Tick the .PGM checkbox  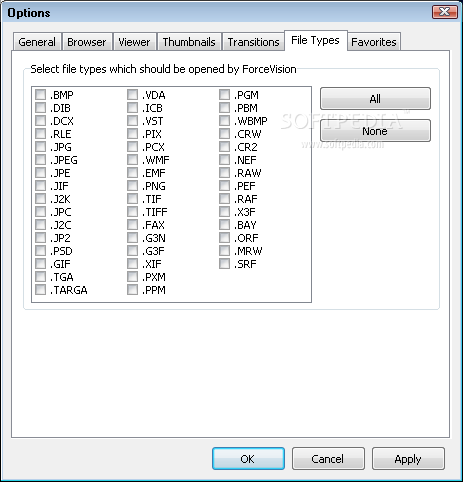pos(224,95)
